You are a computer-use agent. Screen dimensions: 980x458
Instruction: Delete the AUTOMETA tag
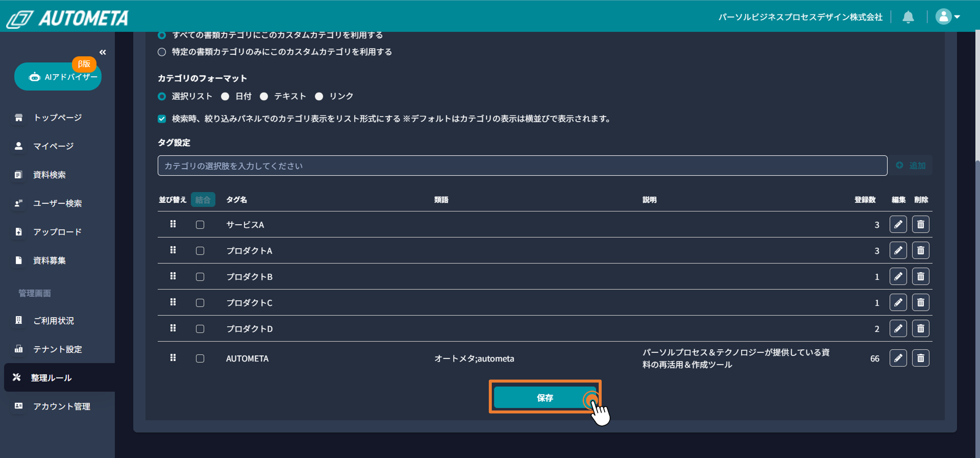[921, 358]
